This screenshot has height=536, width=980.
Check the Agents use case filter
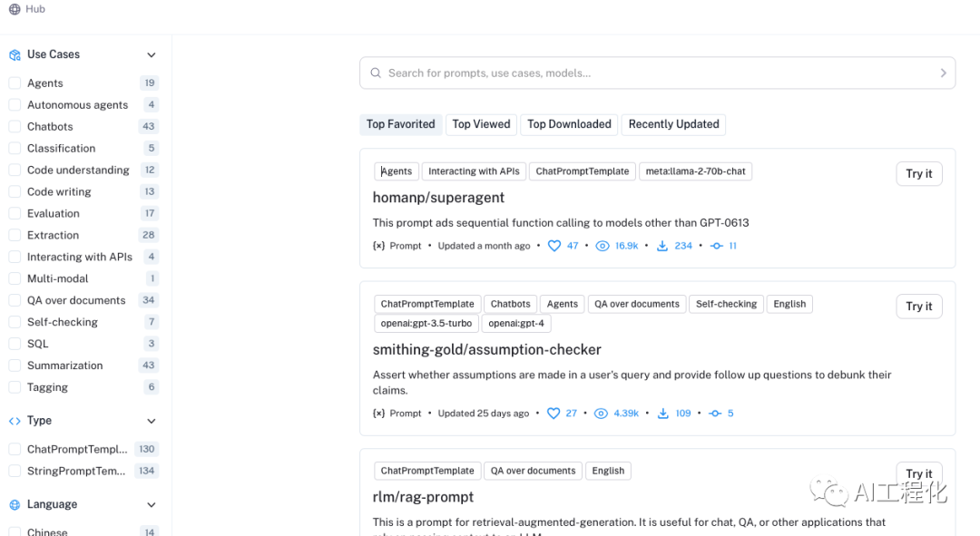coord(15,83)
